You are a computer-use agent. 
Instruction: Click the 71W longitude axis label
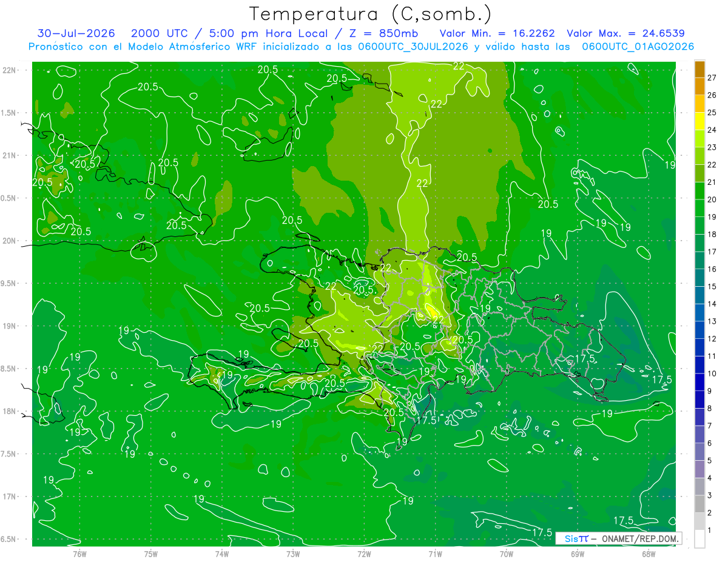(x=435, y=554)
